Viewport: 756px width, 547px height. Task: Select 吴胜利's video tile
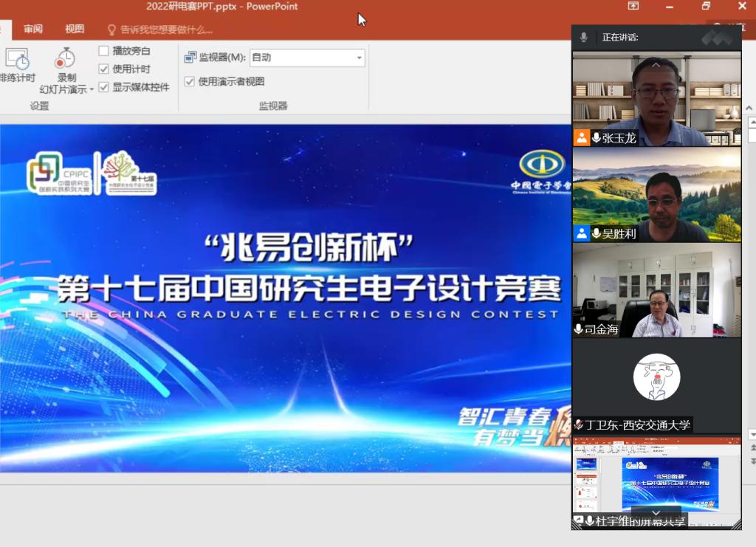[656, 194]
